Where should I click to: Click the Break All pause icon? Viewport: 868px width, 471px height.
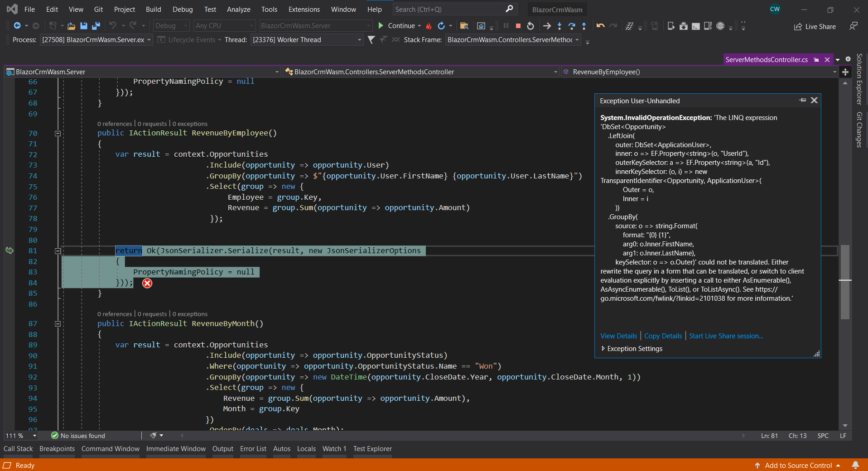point(506,26)
